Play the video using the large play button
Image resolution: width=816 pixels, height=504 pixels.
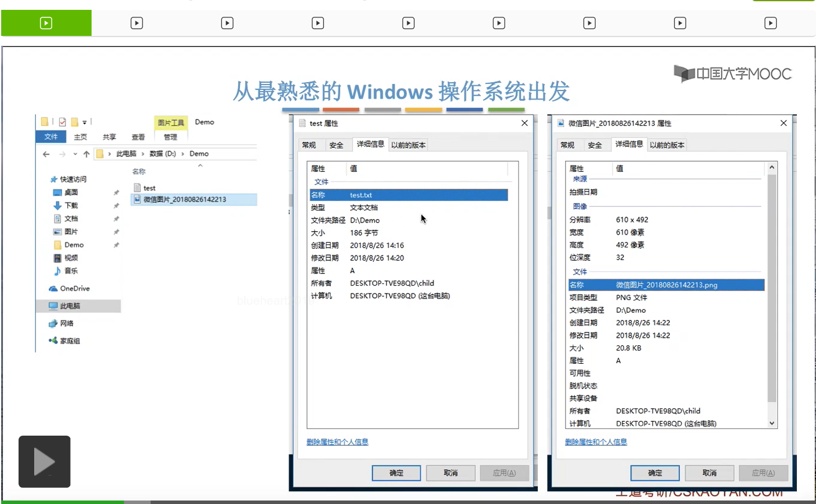(45, 462)
